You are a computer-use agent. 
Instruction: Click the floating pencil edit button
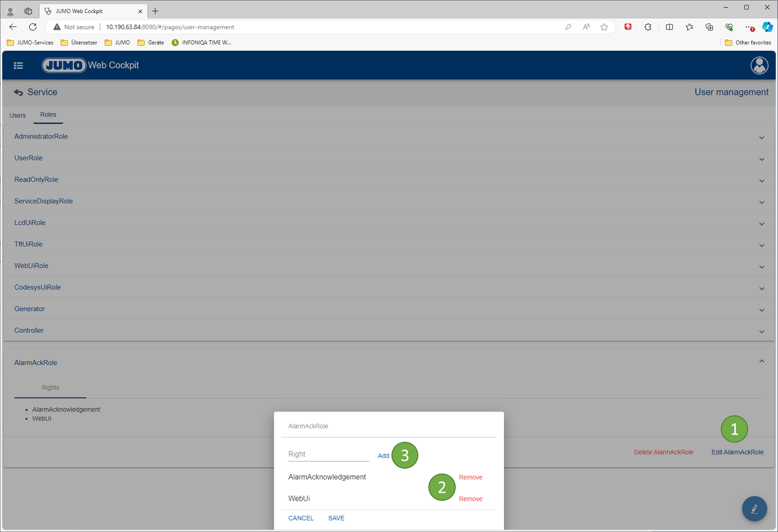tap(754, 509)
